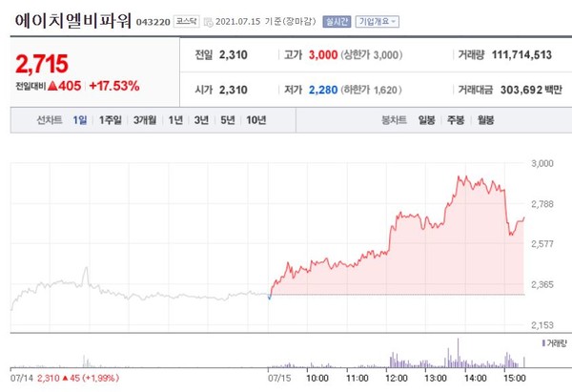Open the 월봉 monthly candle chart
The image size is (572, 392).
(485, 120)
